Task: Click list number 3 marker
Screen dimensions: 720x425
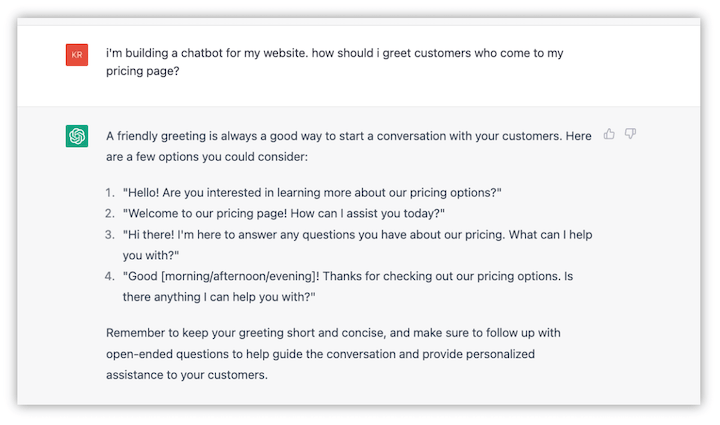Action: point(110,234)
